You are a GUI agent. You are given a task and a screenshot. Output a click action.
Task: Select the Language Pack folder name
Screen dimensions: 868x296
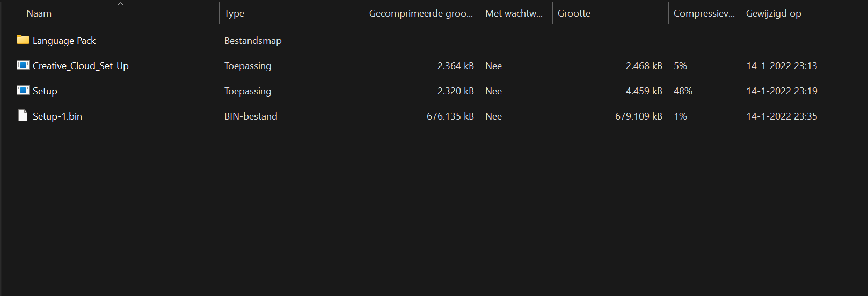[x=64, y=41]
